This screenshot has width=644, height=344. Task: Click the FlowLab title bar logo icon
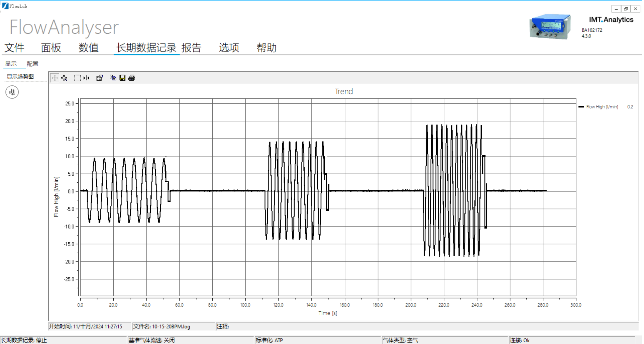(x=5, y=6)
